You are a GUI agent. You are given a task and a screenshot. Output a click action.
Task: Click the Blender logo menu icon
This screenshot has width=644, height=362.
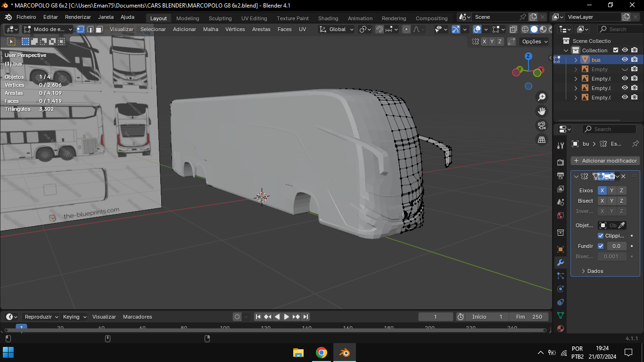(x=8, y=17)
